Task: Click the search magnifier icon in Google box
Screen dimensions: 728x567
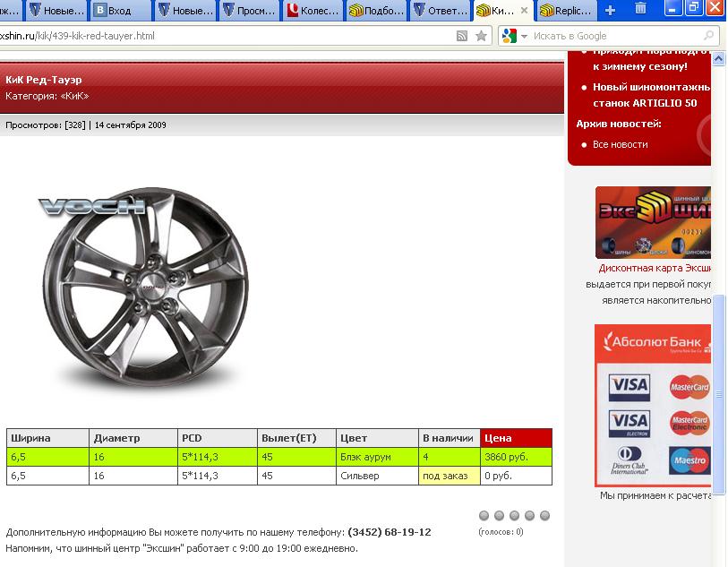Action: [708, 36]
